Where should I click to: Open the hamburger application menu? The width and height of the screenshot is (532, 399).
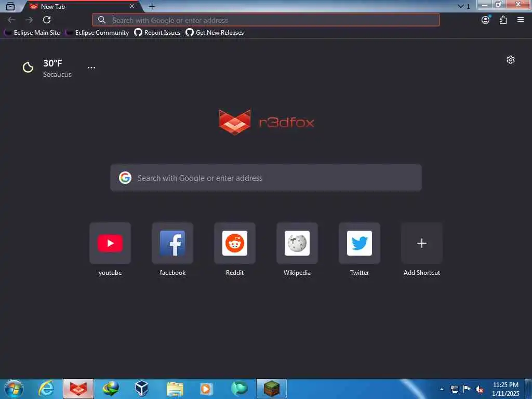coord(521,20)
